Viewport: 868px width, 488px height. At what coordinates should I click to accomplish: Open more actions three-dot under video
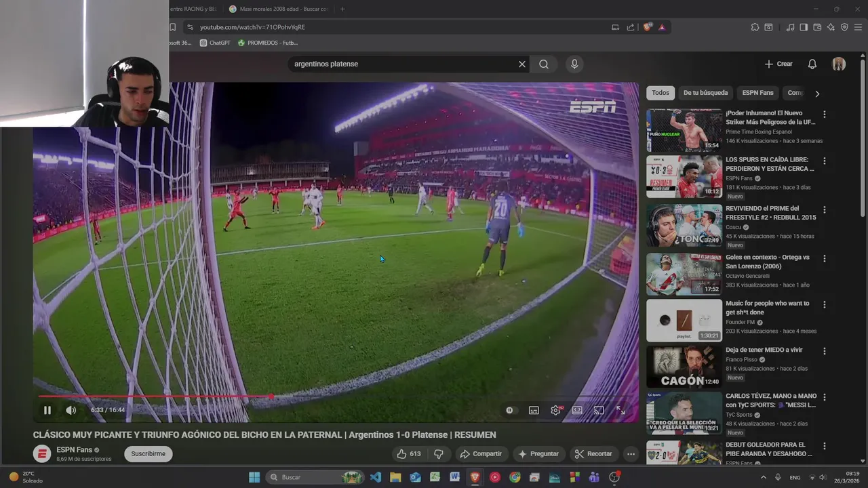(x=631, y=454)
